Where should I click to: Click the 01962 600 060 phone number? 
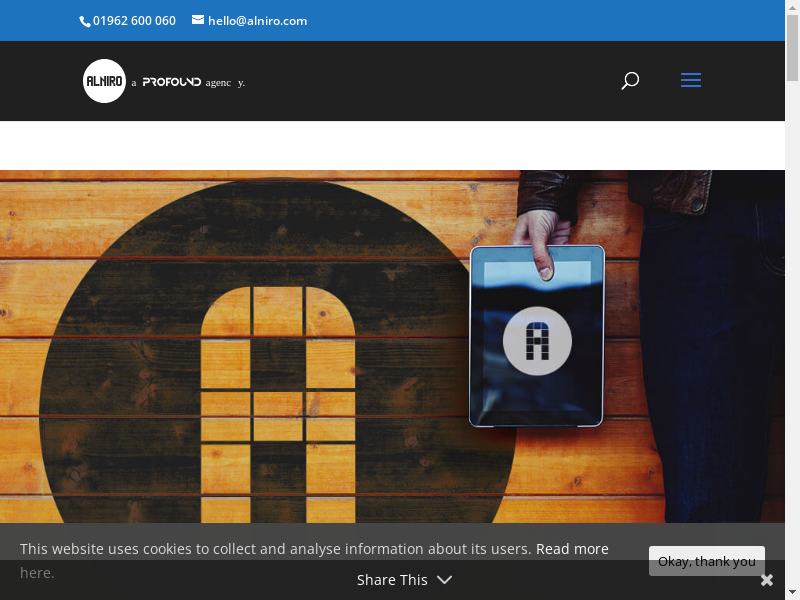click(134, 21)
